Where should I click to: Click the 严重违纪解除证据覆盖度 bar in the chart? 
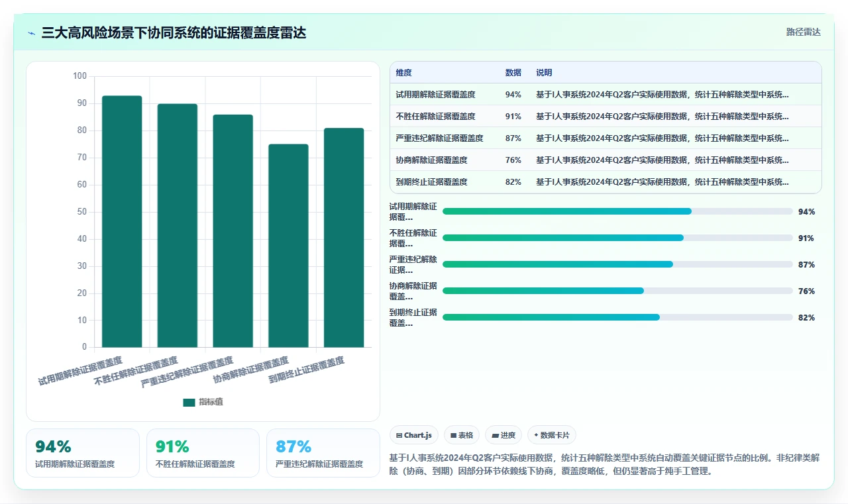233,230
